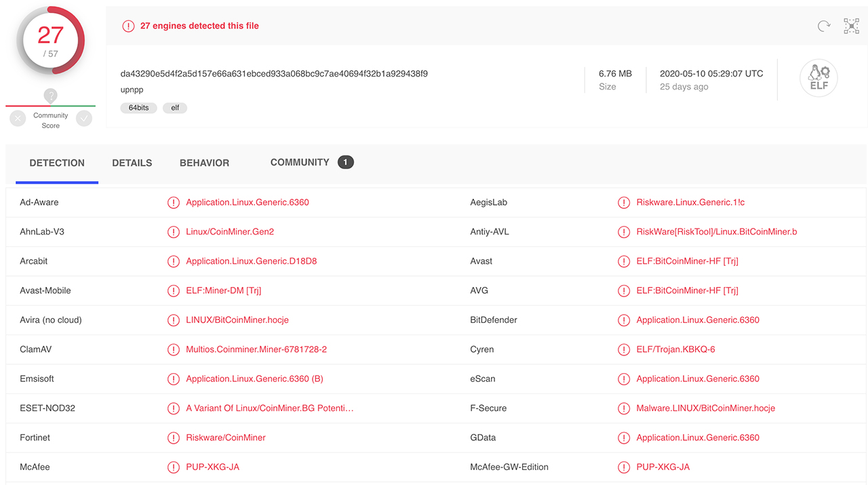Screen dimensions: 868x485
Task: Click McAfee-GW-Edition PUP-XKG-JA result
Action: [x=663, y=467]
